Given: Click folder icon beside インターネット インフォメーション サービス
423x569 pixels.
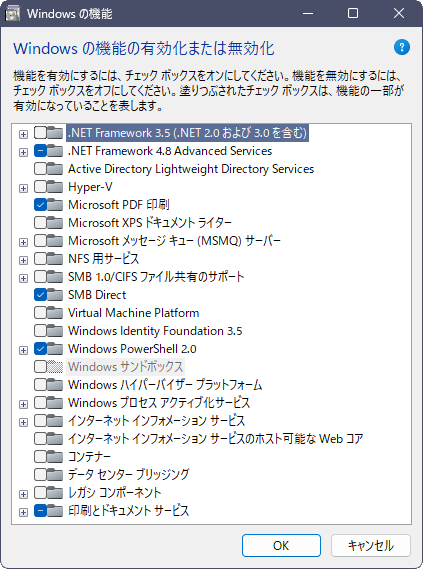Looking at the screenshot, I should [55, 421].
